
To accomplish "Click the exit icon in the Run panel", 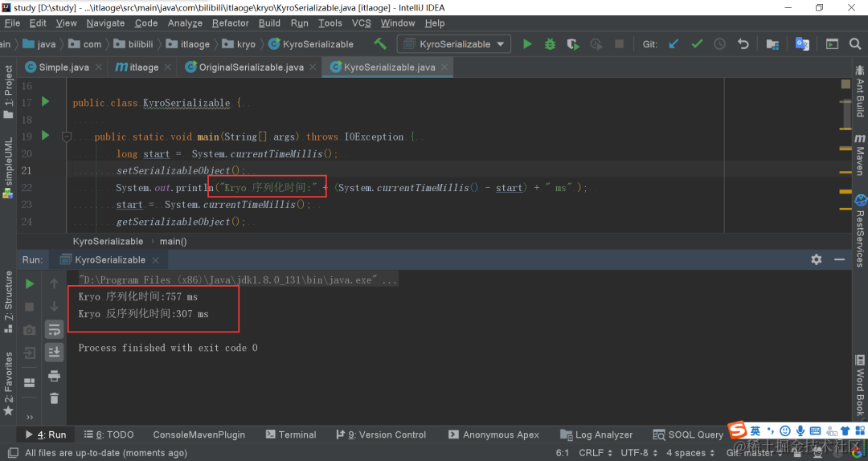I will point(30,353).
